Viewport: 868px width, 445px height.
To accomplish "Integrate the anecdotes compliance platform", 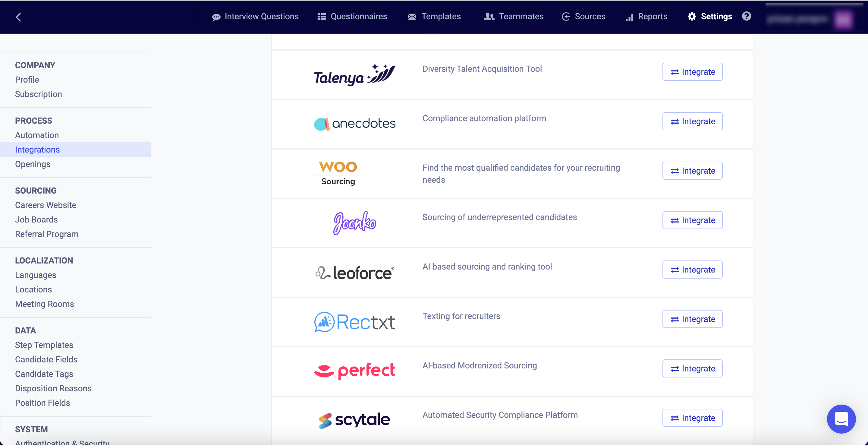I will (692, 122).
